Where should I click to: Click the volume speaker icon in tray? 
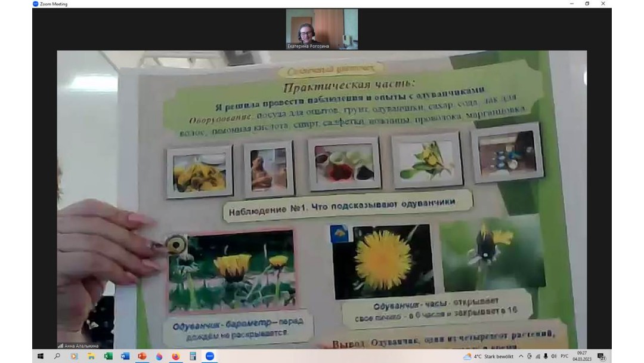point(554,356)
